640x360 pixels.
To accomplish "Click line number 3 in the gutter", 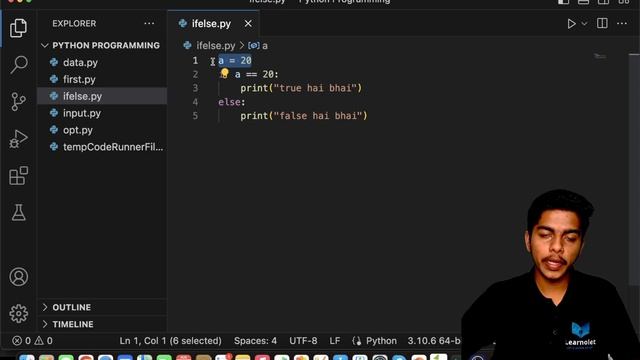I will coord(195,88).
